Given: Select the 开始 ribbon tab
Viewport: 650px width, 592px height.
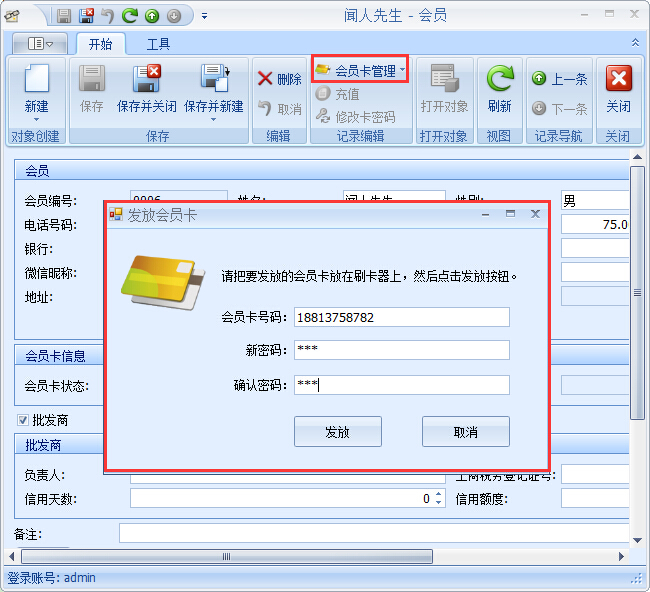Looking at the screenshot, I should point(100,44).
